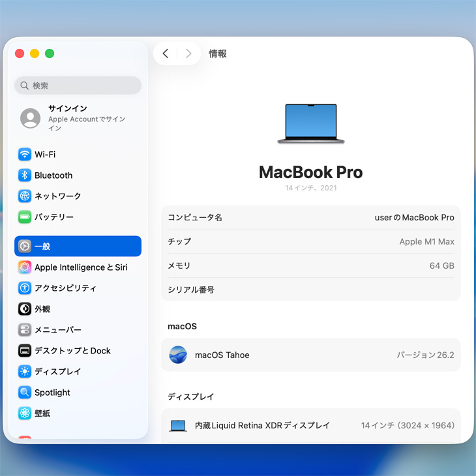Select the Bluetooth icon in sidebar

[x=25, y=175]
